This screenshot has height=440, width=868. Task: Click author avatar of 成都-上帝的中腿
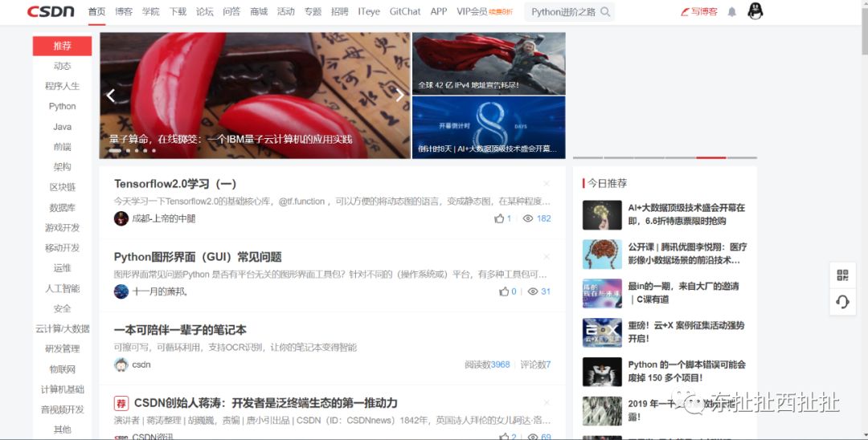pos(121,218)
